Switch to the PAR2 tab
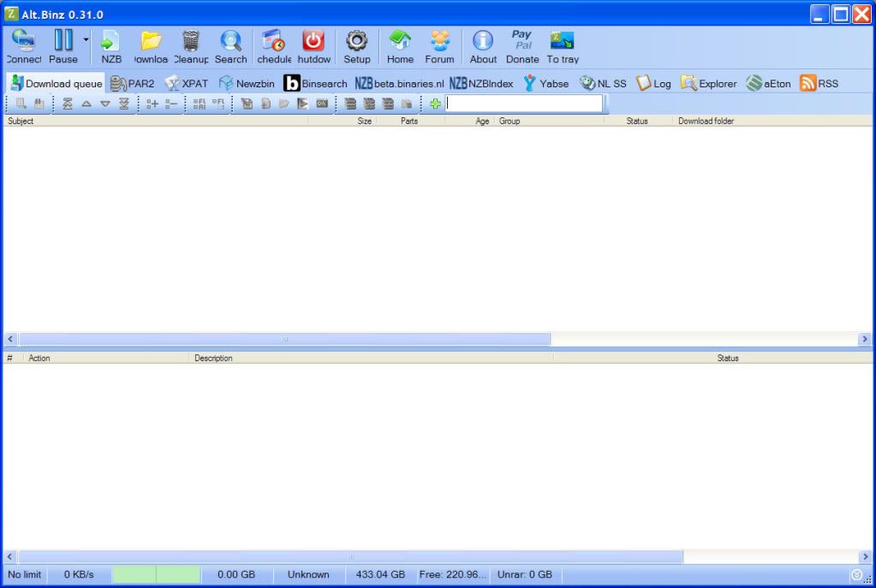The height and width of the screenshot is (588, 876). pos(132,82)
